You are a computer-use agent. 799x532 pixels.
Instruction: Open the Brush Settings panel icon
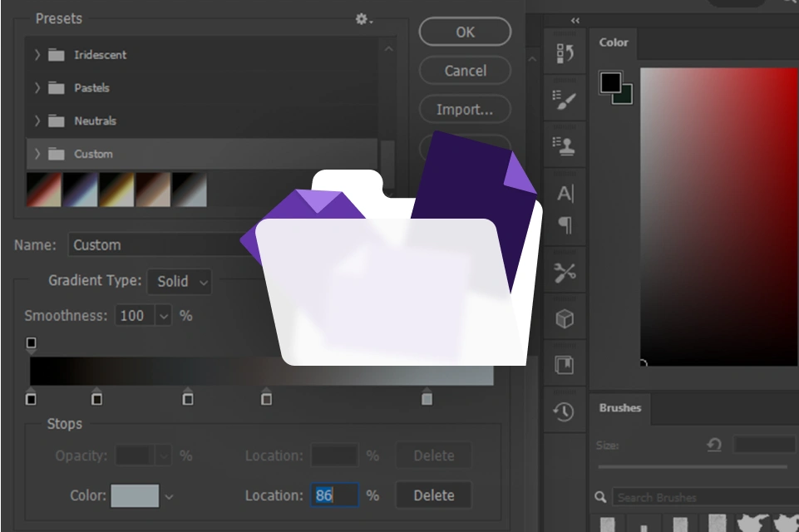click(564, 100)
